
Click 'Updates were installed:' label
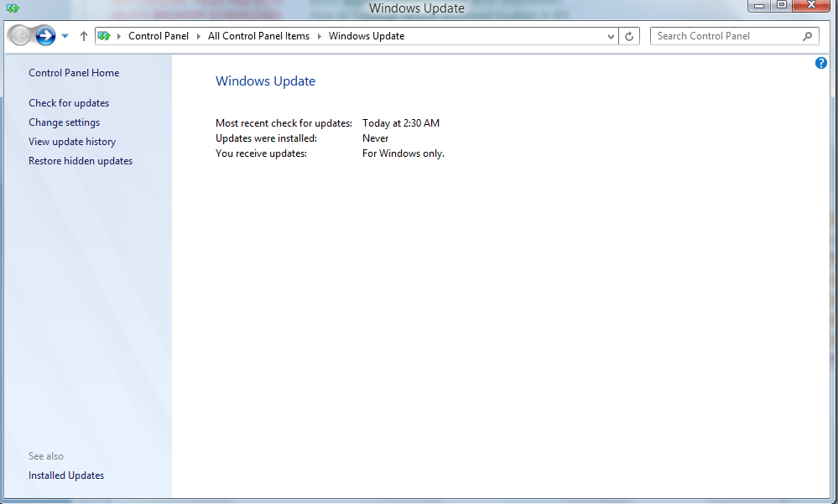(266, 138)
